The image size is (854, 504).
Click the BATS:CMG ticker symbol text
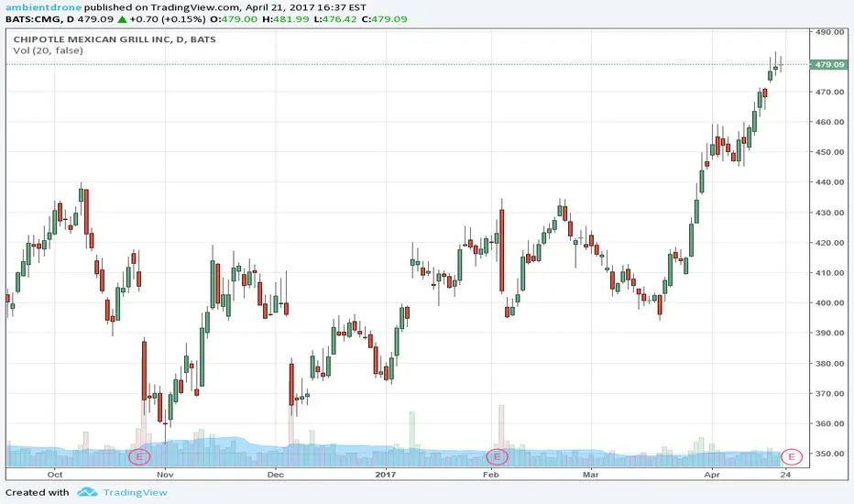pos(34,19)
